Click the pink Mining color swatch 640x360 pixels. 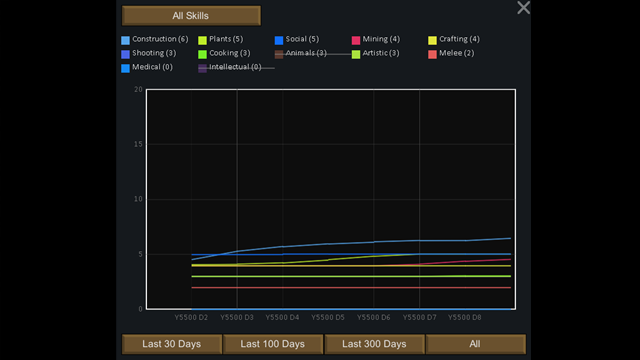pos(356,40)
